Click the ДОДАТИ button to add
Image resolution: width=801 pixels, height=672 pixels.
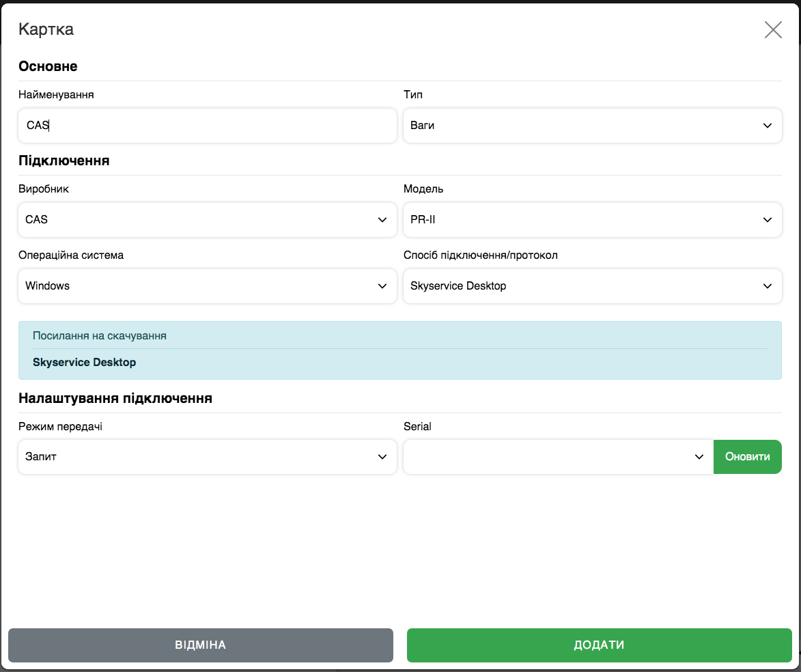click(599, 645)
